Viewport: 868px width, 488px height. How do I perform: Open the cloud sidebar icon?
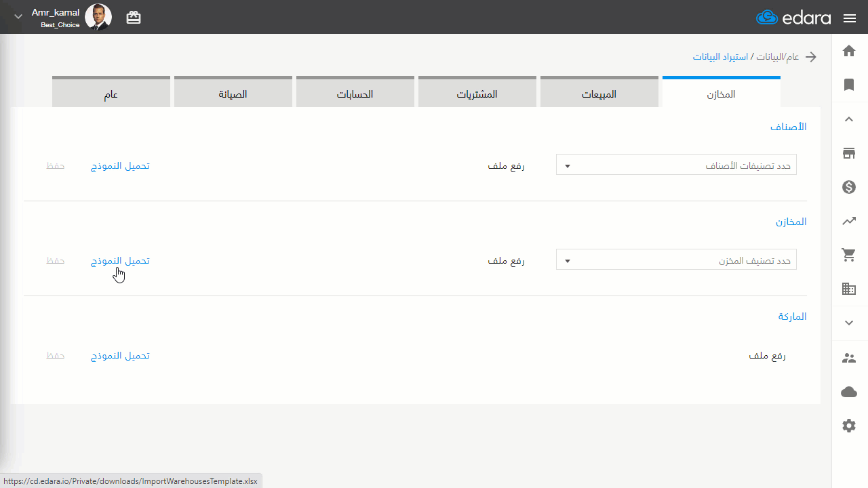coord(849,392)
